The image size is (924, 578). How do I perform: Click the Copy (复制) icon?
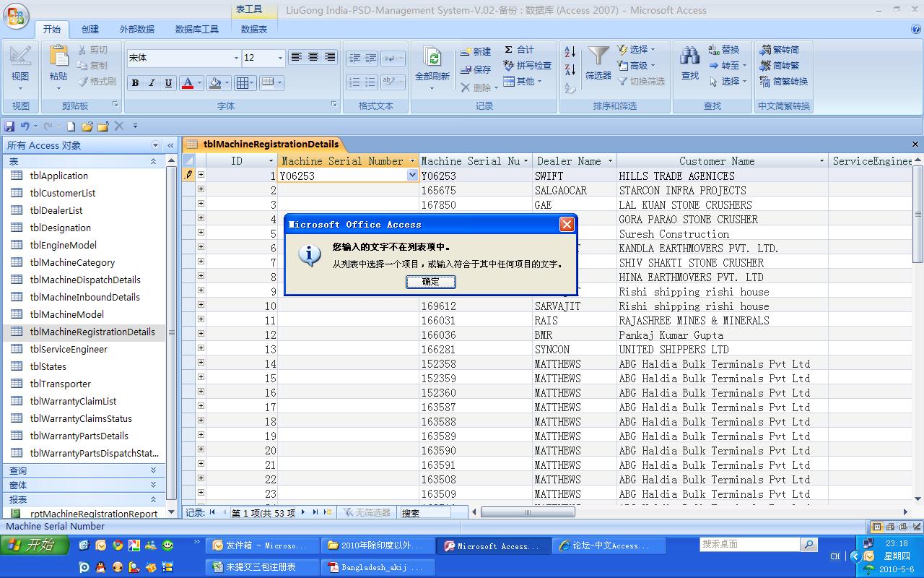point(82,66)
